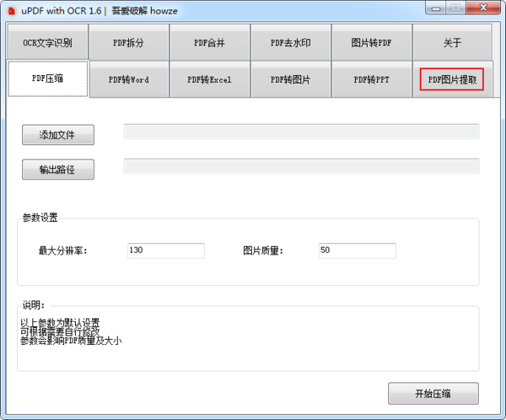The width and height of the screenshot is (506, 420).
Task: Start compression with 开始压缩 button
Action: click(433, 394)
